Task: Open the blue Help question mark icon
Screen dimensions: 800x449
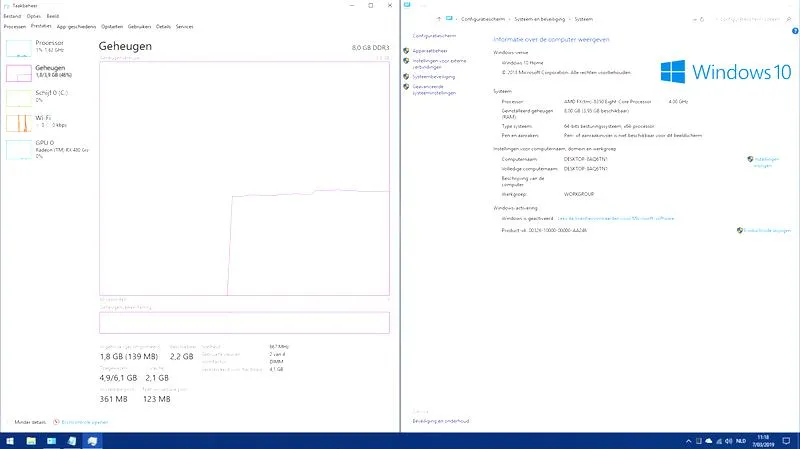Action: tap(795, 31)
